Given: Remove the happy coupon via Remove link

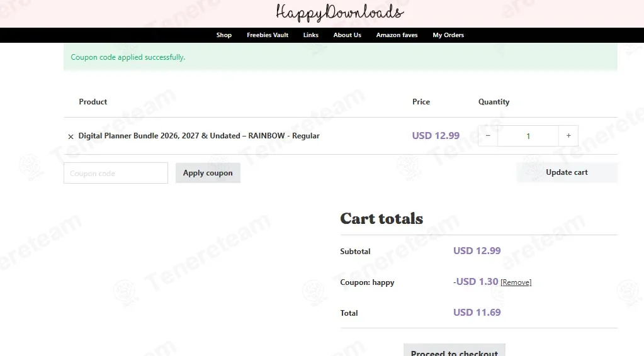Looking at the screenshot, I should click(516, 282).
